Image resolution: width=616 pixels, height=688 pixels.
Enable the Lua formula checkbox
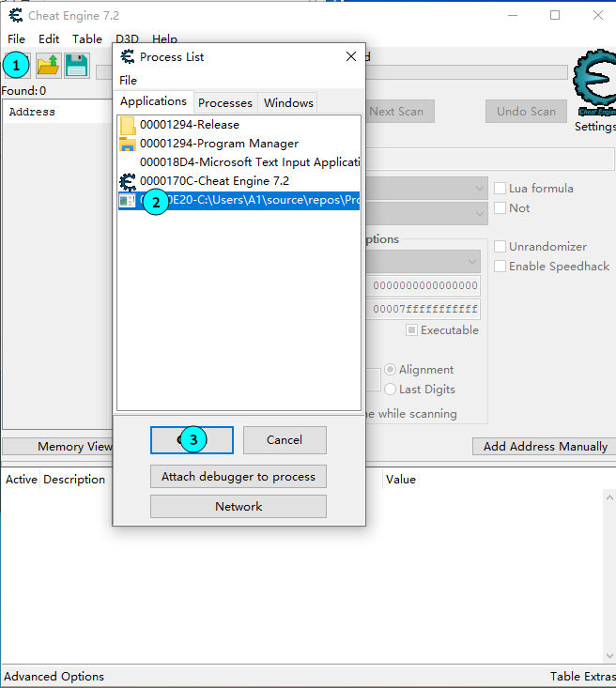[500, 189]
